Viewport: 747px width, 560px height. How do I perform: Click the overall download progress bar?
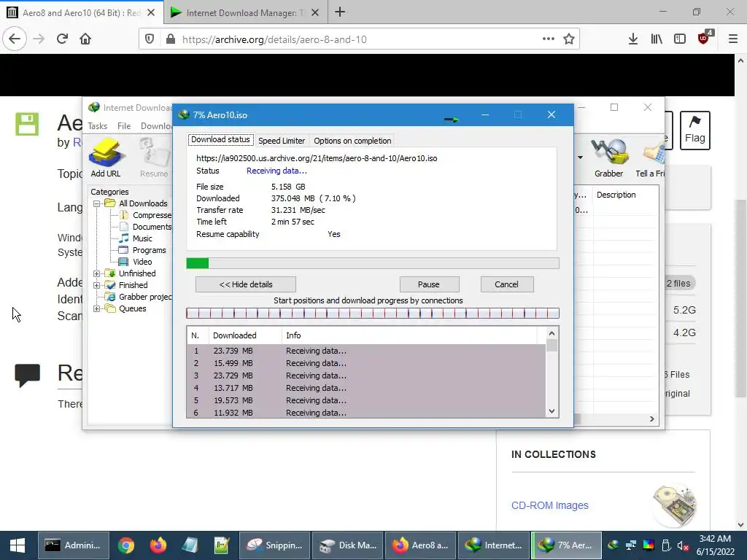373,263
